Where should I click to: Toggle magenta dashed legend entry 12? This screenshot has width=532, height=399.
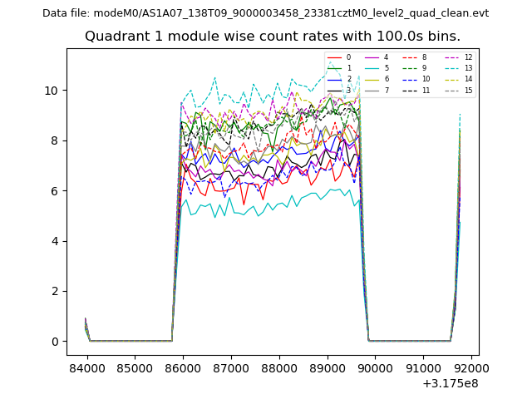(453, 57)
